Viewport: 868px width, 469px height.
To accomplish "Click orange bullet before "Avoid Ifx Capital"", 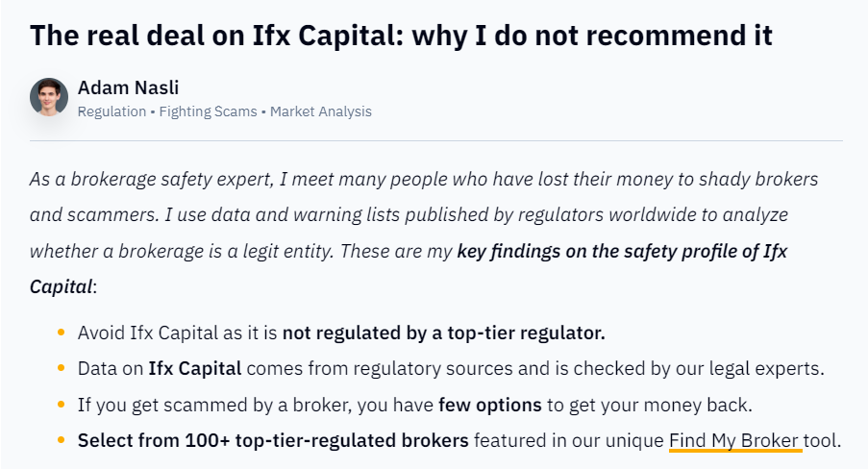I will 61,333.
